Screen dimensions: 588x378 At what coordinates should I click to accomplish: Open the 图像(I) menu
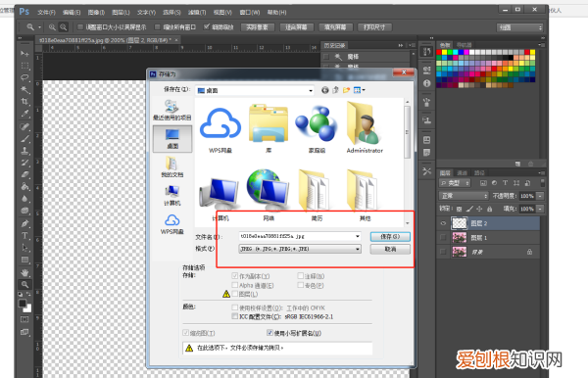[x=96, y=13]
